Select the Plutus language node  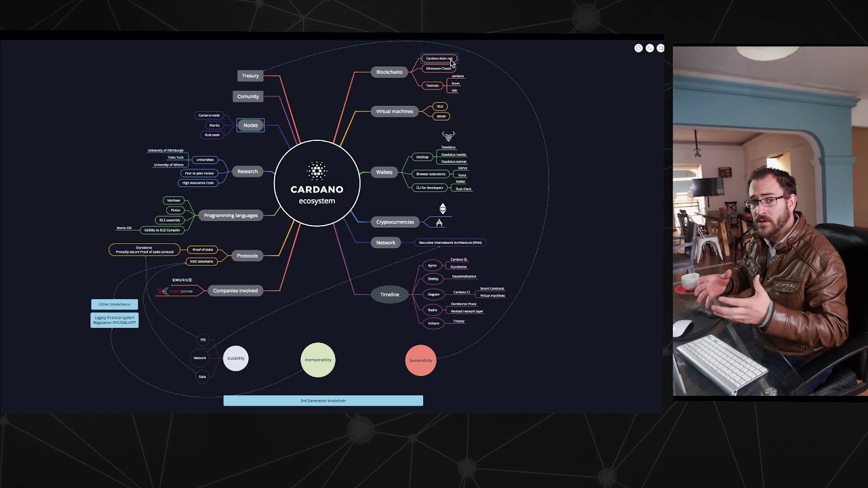point(175,210)
